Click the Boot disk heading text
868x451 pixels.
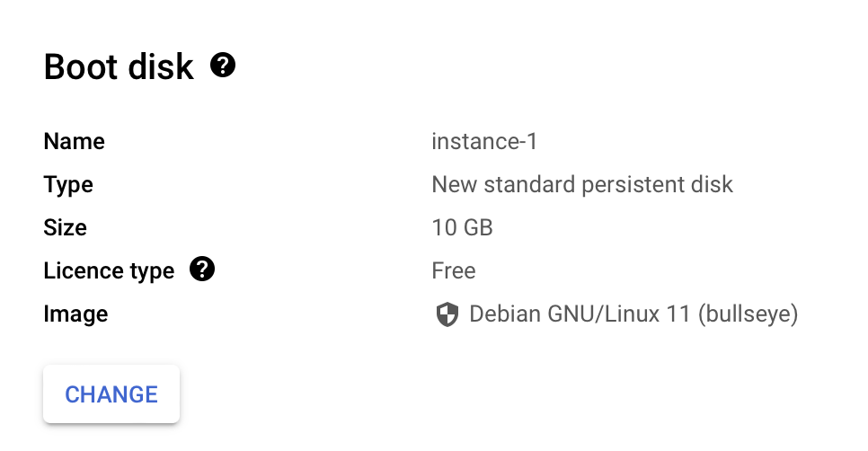click(x=119, y=67)
